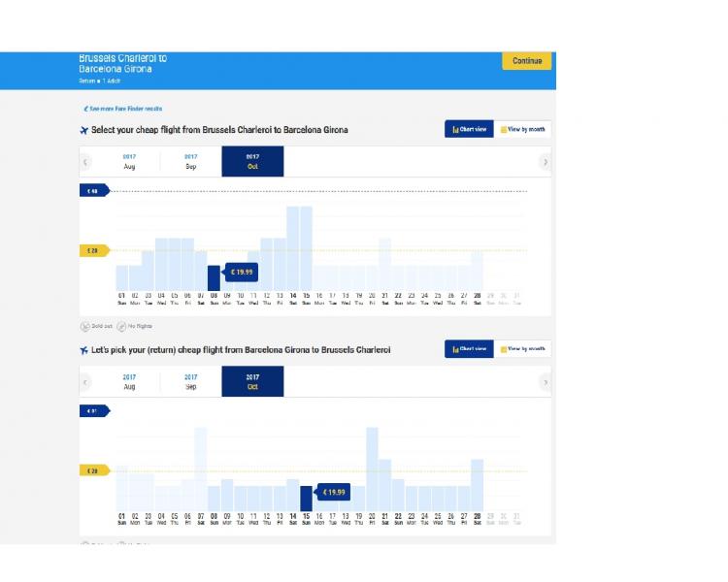Go to next months in return selector
Viewport: 728px width, 582px height.
(546, 382)
